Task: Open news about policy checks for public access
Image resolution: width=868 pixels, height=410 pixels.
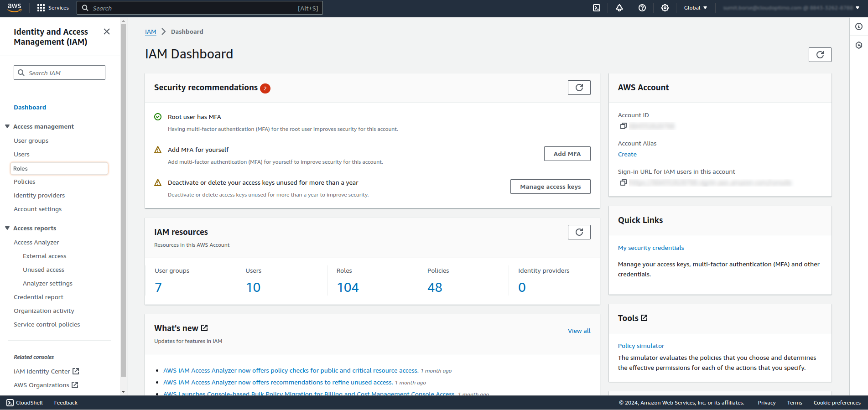Action: (291, 370)
